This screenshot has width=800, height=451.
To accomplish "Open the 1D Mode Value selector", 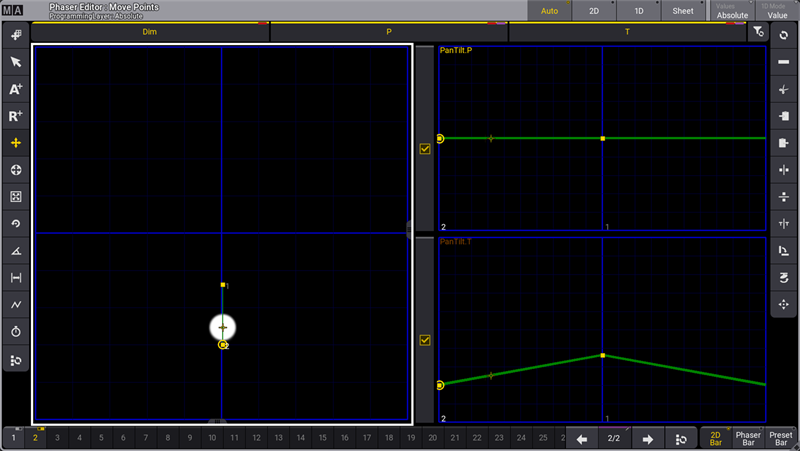I will pyautogui.click(x=776, y=11).
